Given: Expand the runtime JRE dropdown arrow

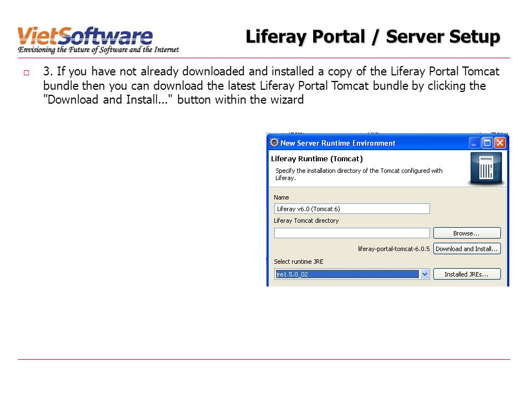Looking at the screenshot, I should (425, 274).
